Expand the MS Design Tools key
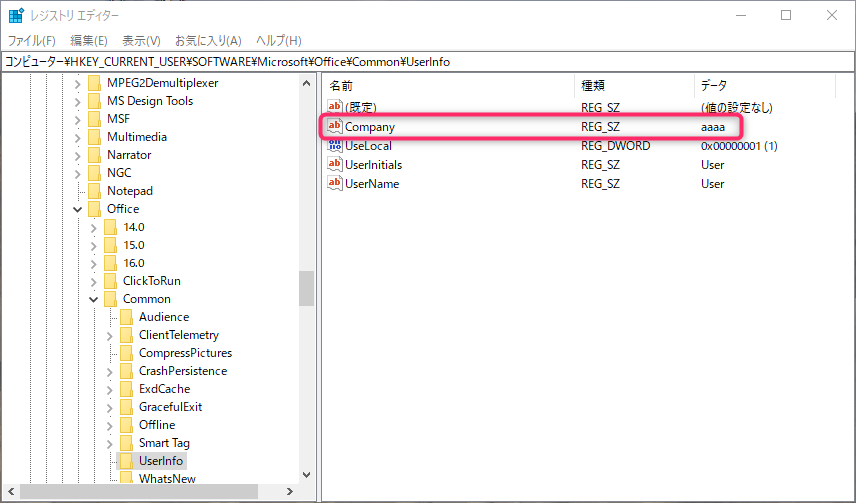 tap(78, 102)
